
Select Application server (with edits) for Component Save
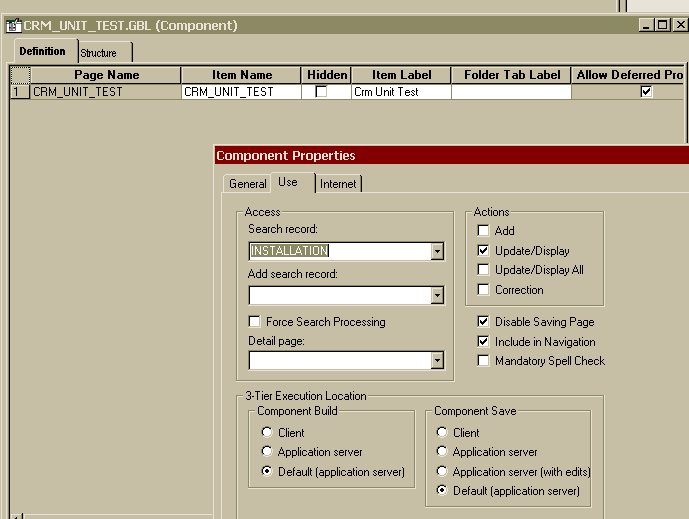coord(442,472)
